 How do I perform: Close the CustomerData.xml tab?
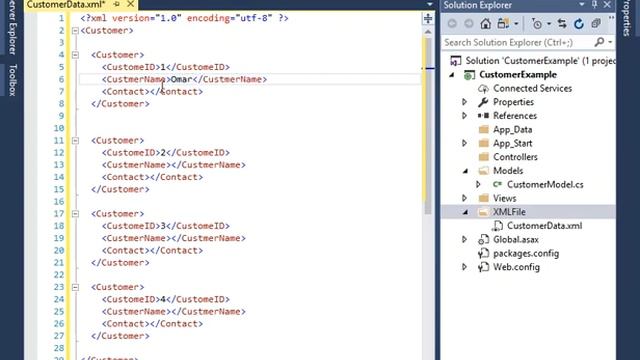pos(131,4)
